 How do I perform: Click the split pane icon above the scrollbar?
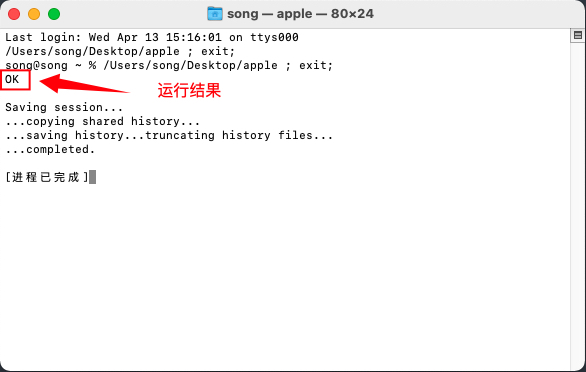(578, 35)
